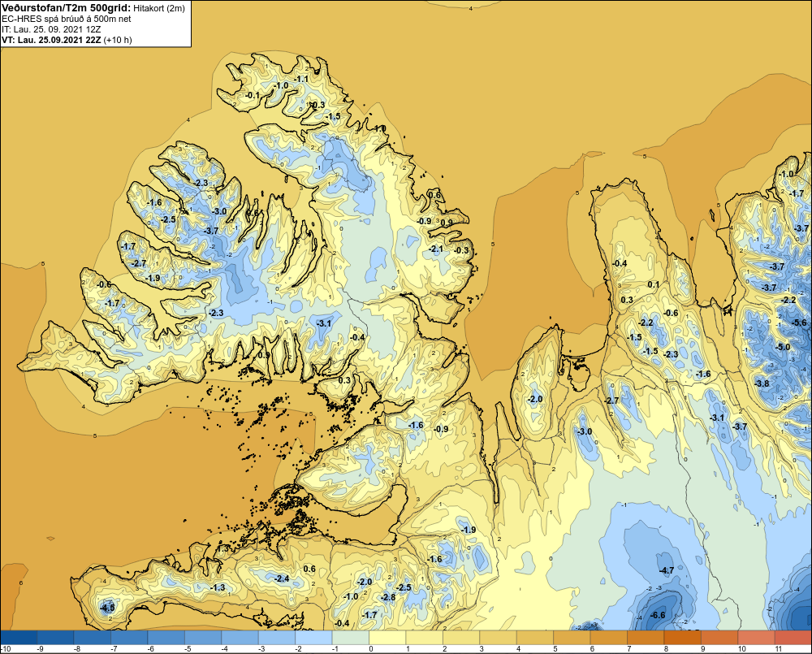
Task: Select legend color between 6 and 7
Action: [609, 637]
